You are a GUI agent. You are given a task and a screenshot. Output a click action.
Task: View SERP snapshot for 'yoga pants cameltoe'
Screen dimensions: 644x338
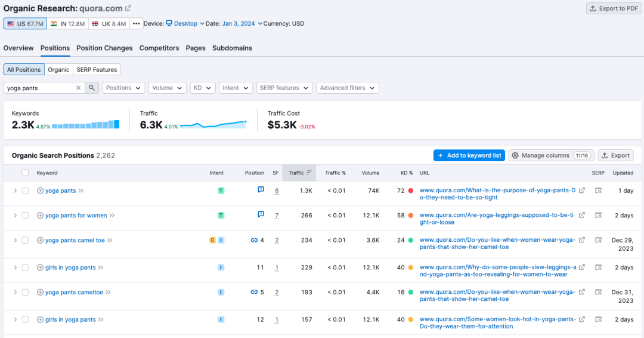(x=599, y=293)
